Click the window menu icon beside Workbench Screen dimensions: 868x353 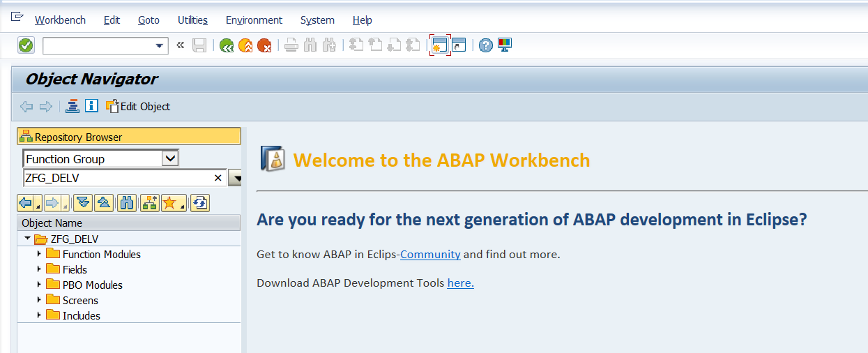point(17,17)
